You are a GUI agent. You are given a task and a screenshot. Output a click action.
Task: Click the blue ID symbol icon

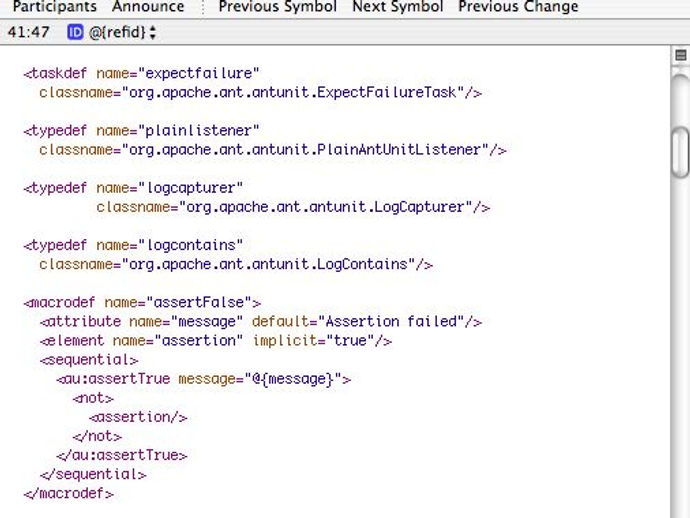(x=75, y=32)
